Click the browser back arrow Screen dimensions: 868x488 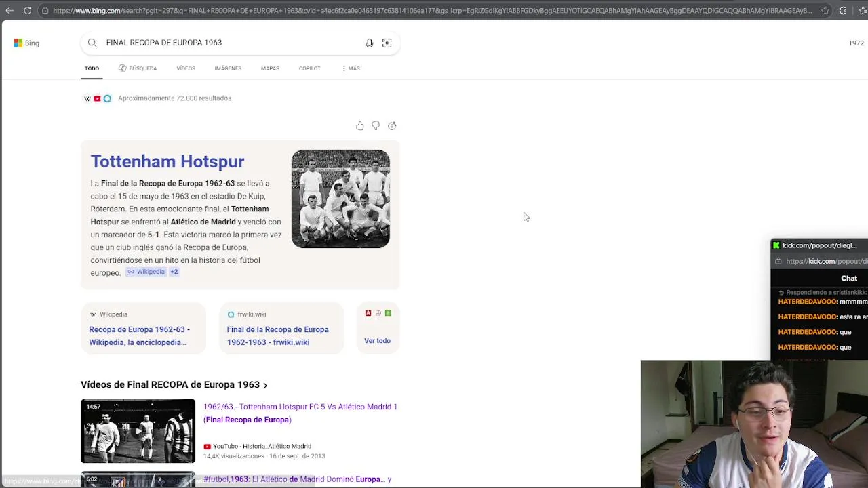point(9,10)
